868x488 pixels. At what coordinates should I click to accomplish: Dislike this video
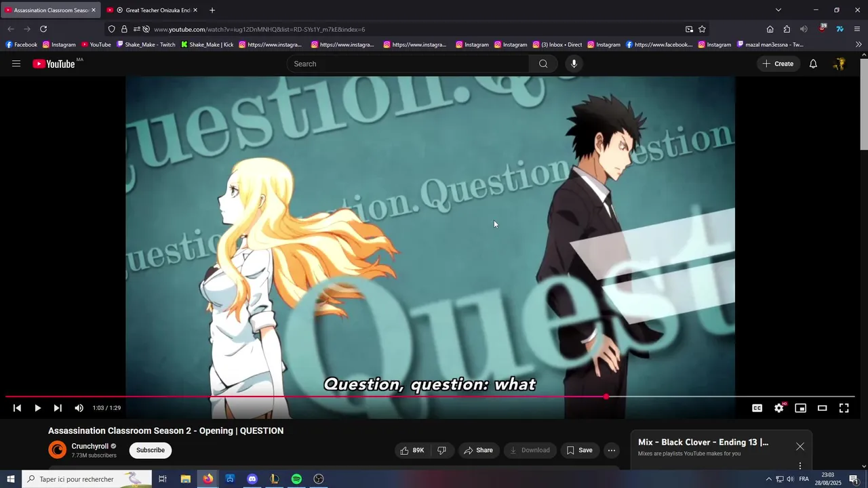[x=441, y=450]
